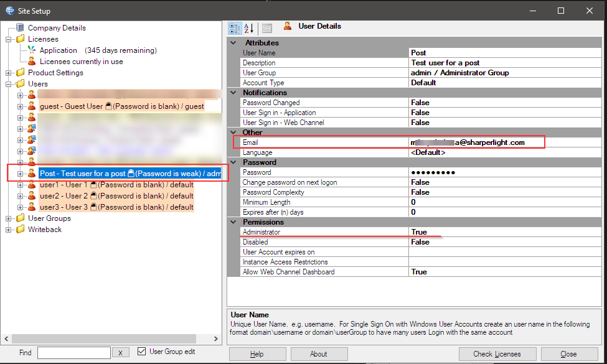The height and width of the screenshot is (364, 607).
Task: Collapse the Notifications property section
Action: tap(233, 93)
